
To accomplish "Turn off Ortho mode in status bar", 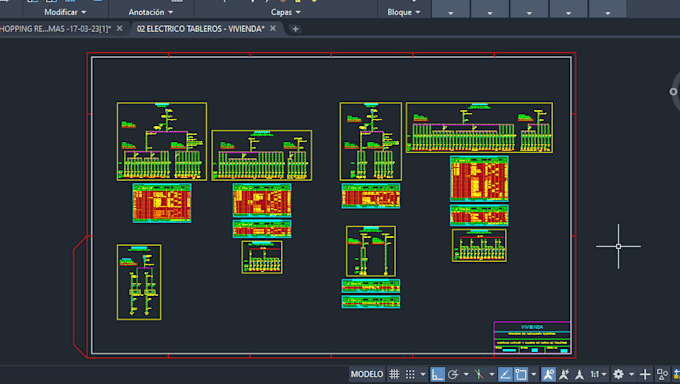I will [x=437, y=374].
